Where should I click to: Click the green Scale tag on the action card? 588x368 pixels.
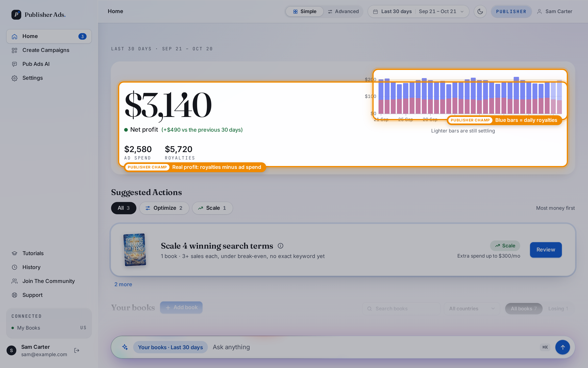tap(505, 246)
